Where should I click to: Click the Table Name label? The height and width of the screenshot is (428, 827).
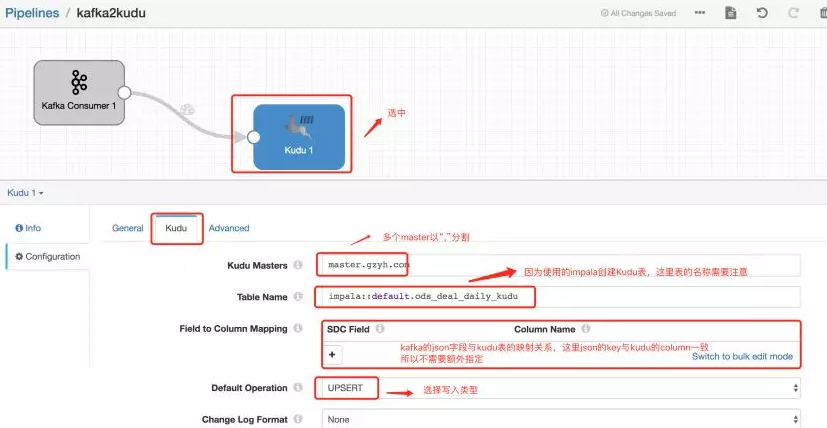coord(262,297)
